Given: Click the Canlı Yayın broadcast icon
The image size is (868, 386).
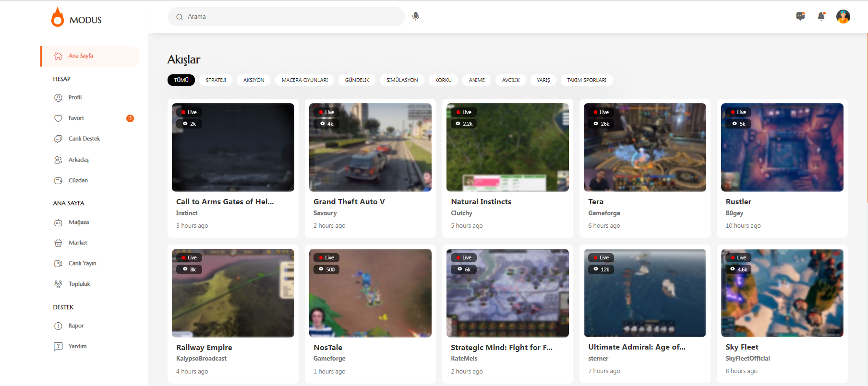Looking at the screenshot, I should click(58, 264).
